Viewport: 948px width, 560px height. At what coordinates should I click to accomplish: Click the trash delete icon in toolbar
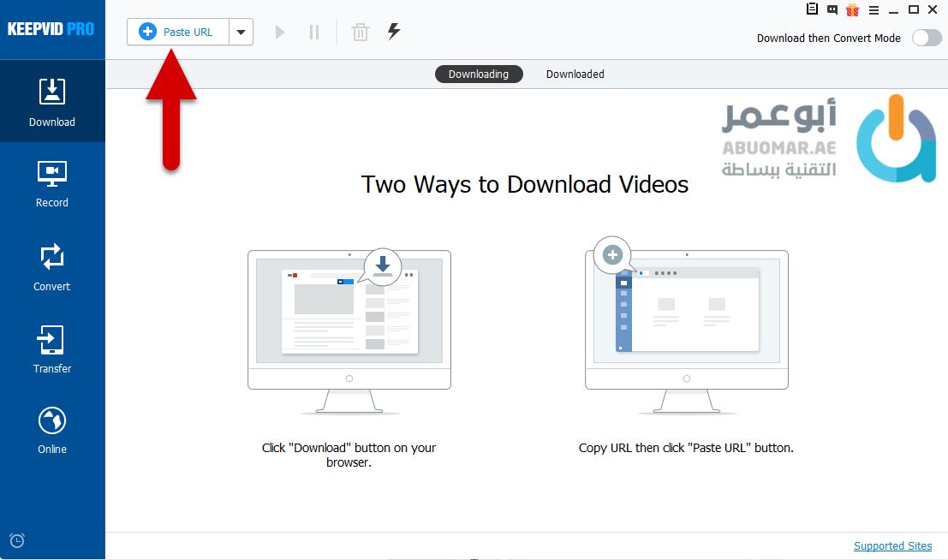[361, 33]
